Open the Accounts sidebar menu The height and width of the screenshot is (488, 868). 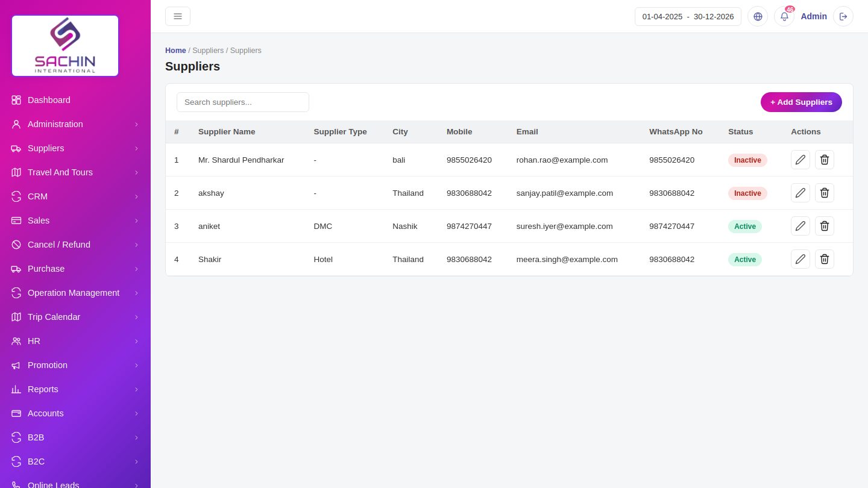coord(75,413)
